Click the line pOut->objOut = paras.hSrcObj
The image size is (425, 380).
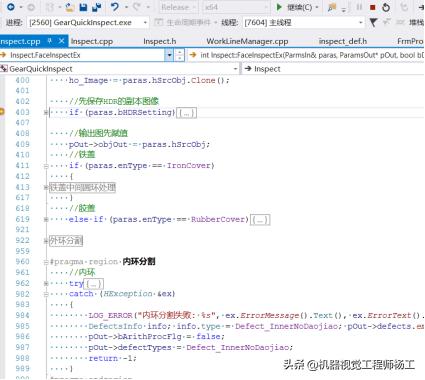coord(139,144)
